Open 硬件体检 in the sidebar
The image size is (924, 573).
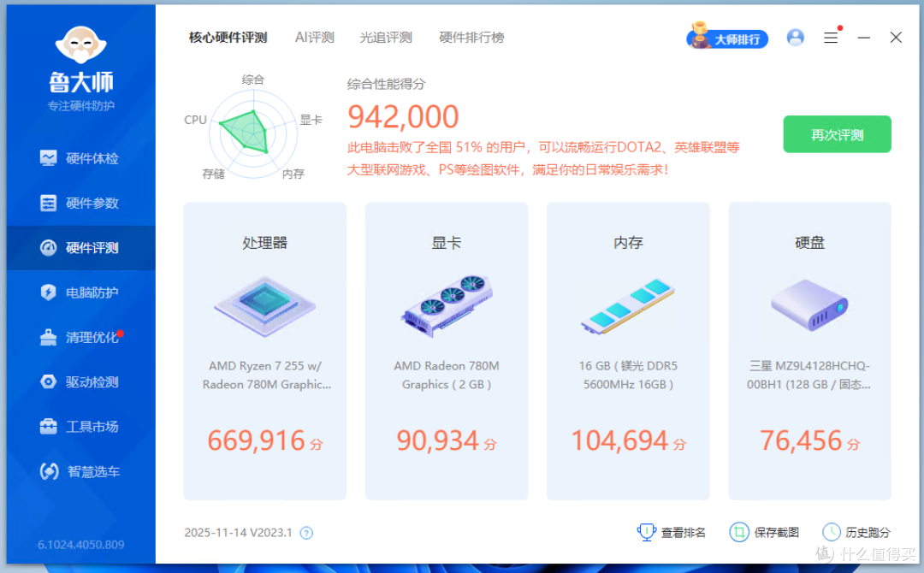point(80,158)
